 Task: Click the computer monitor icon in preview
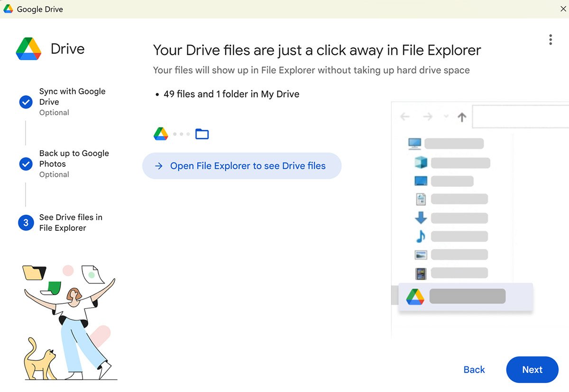tap(414, 144)
